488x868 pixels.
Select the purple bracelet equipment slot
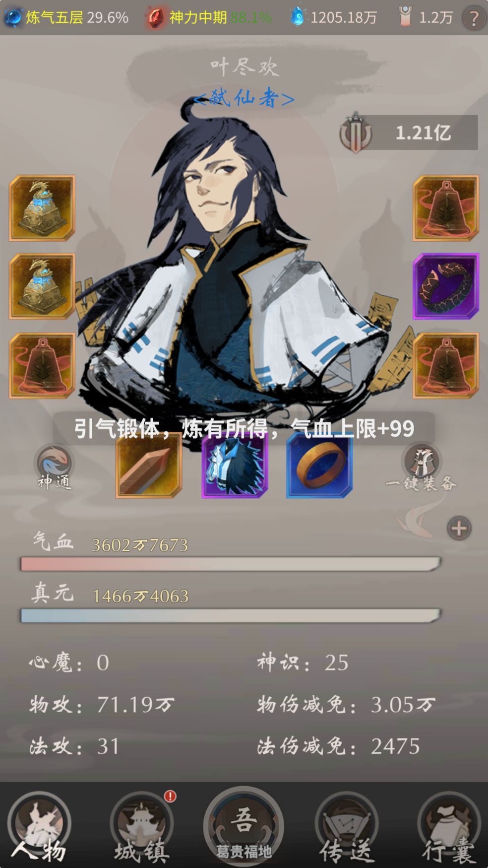click(x=446, y=286)
